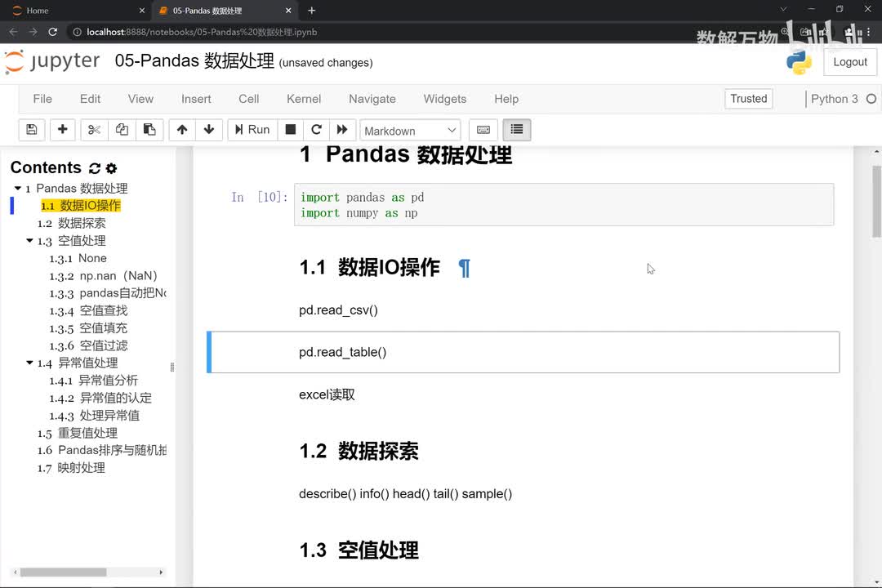882x588 pixels.
Task: Open the Insert menu
Action: [x=196, y=99]
